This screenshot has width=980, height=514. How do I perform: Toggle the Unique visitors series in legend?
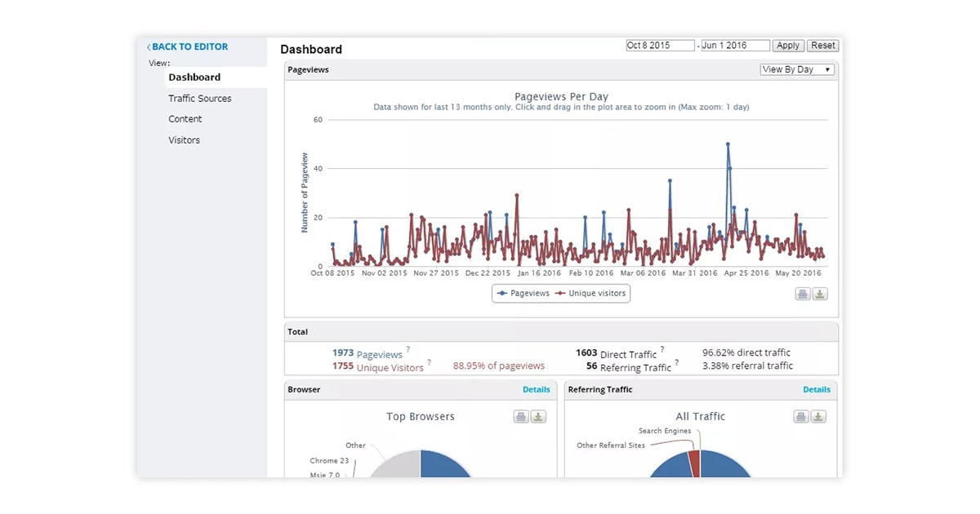pos(590,294)
